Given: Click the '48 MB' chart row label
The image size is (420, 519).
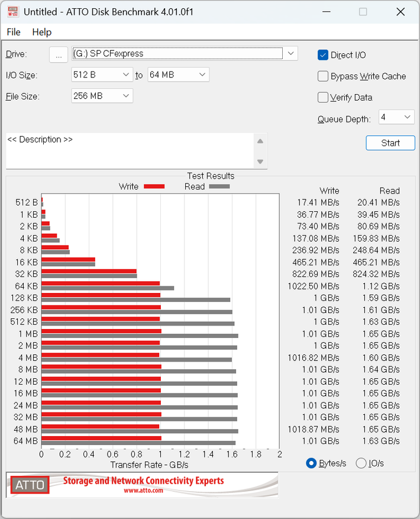Looking at the screenshot, I should coord(25,429).
